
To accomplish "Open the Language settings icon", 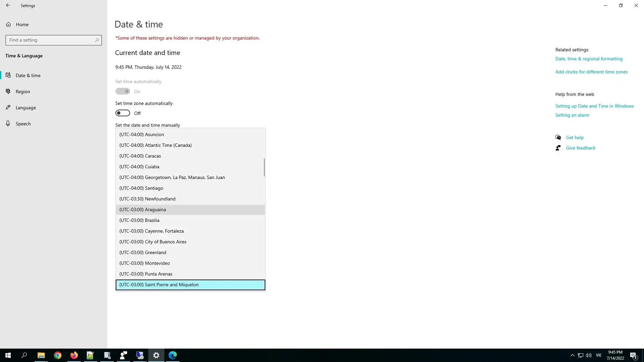I will pyautogui.click(x=8, y=108).
